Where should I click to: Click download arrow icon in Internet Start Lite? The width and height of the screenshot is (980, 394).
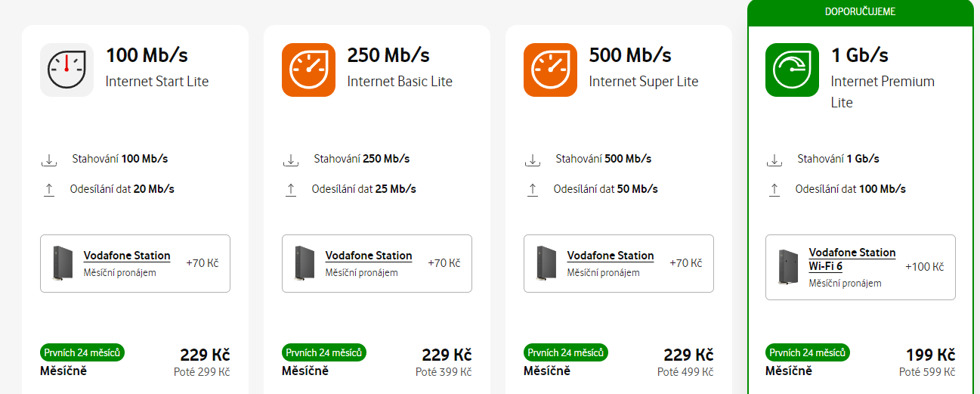click(49, 160)
